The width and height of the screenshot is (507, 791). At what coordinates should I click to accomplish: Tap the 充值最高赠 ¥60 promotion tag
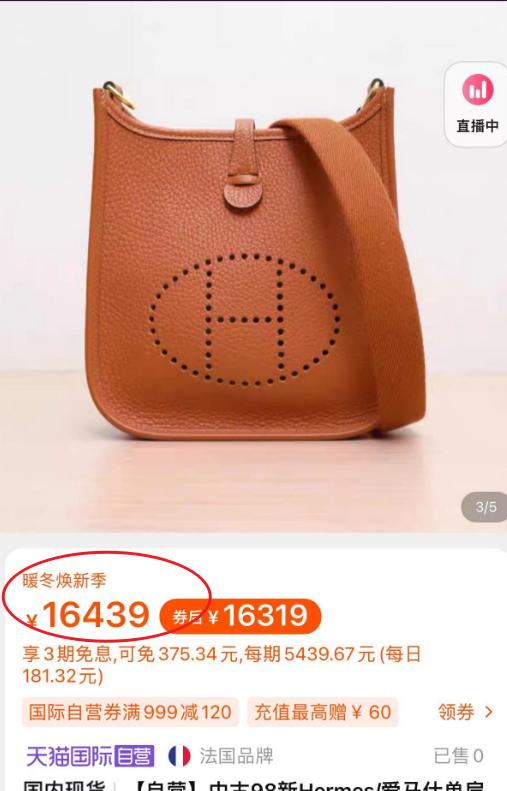pos(322,712)
